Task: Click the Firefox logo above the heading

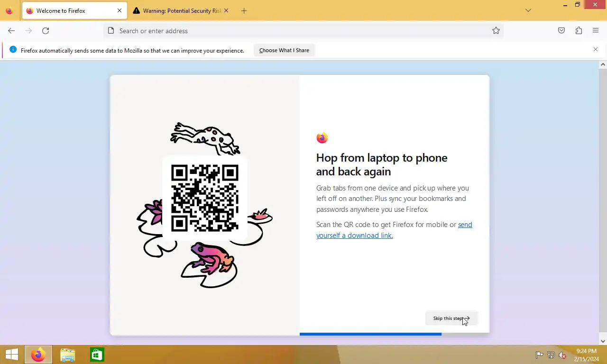Action: tap(322, 138)
